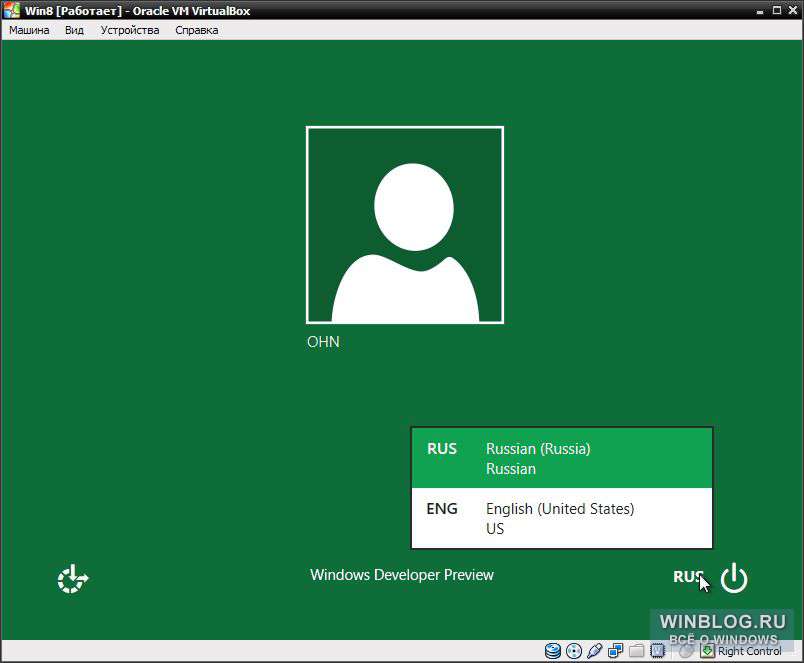
Task: Click the VirtualBox window title icon
Action: point(11,10)
